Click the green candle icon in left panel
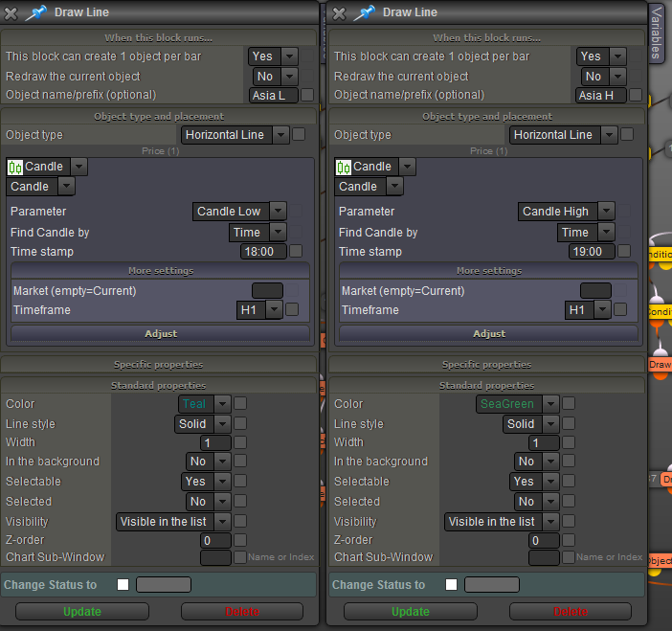Viewport: 672px width, 631px height. click(15, 167)
